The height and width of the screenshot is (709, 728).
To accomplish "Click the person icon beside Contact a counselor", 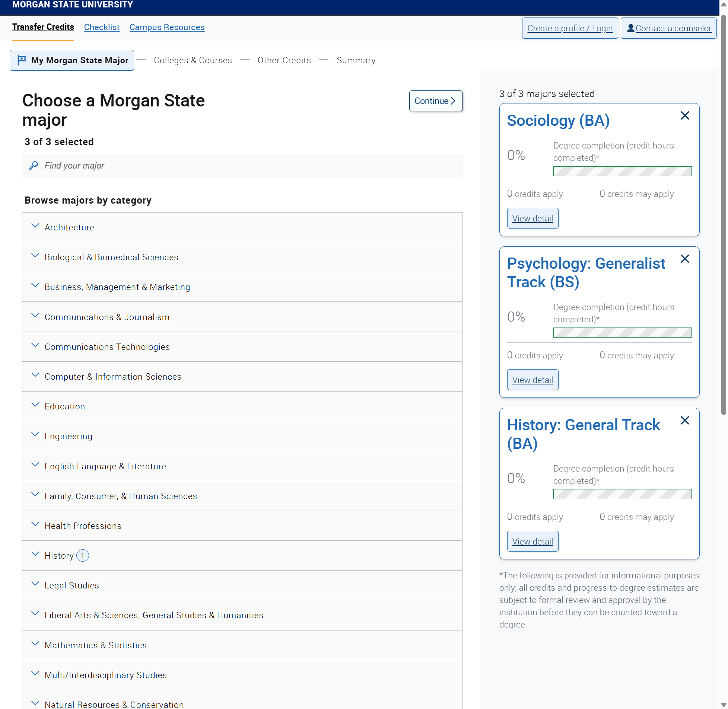I will (630, 28).
